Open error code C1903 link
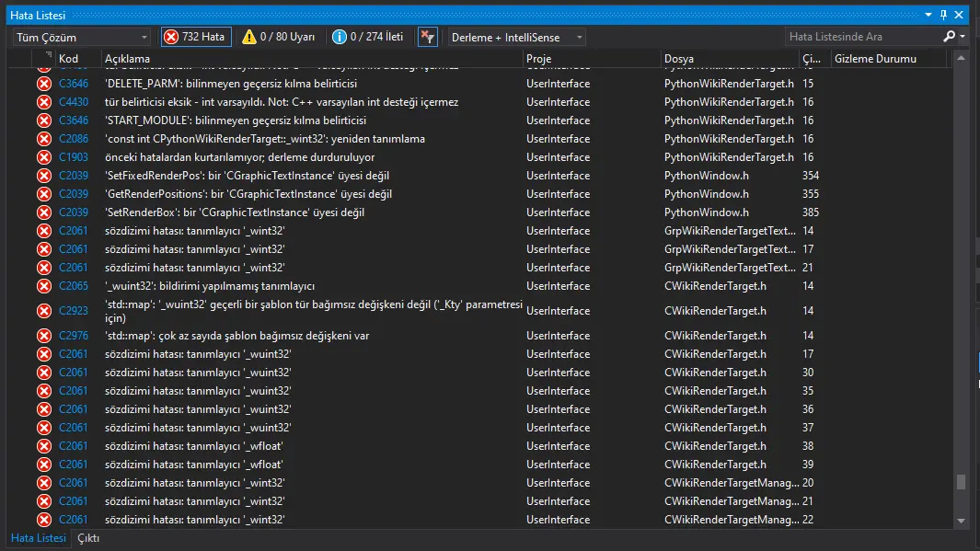 point(74,157)
